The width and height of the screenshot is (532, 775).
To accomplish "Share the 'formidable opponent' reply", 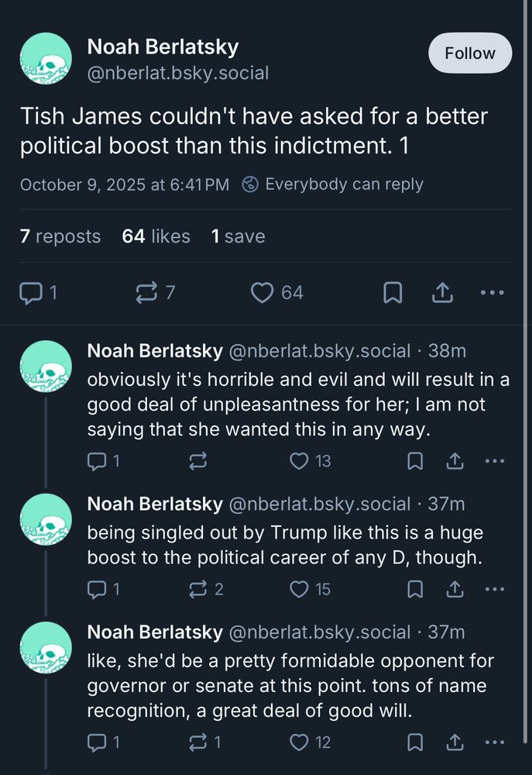I will click(x=455, y=742).
